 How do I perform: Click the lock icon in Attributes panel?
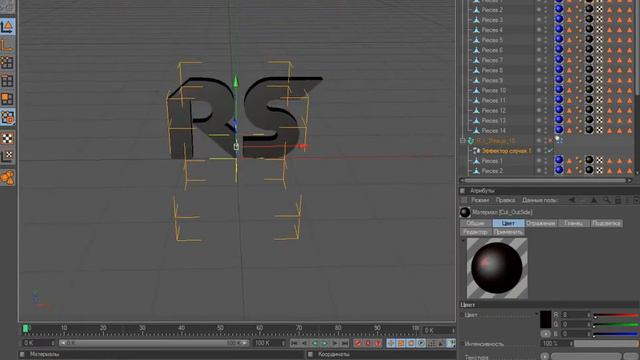point(618,200)
